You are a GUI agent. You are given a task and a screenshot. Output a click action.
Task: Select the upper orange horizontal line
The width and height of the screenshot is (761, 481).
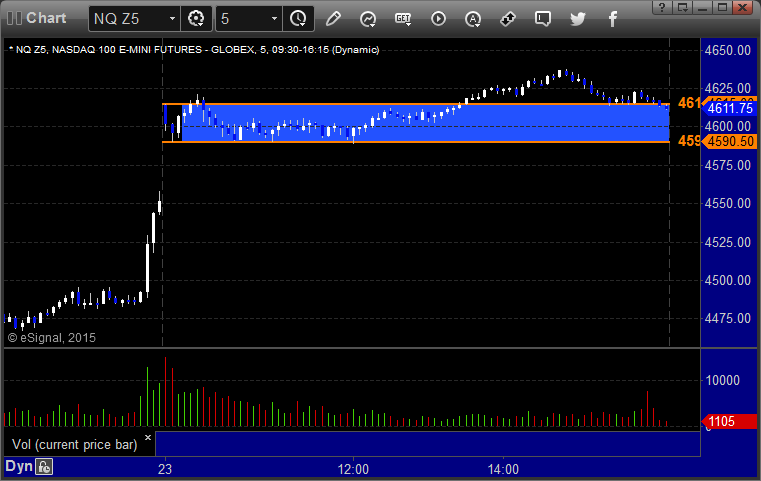(x=416, y=104)
